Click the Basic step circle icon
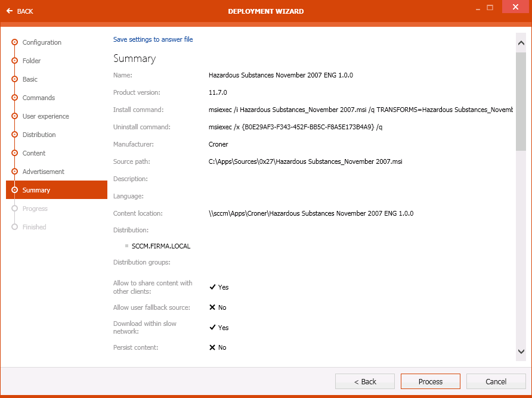This screenshot has width=532, height=398. (15, 79)
